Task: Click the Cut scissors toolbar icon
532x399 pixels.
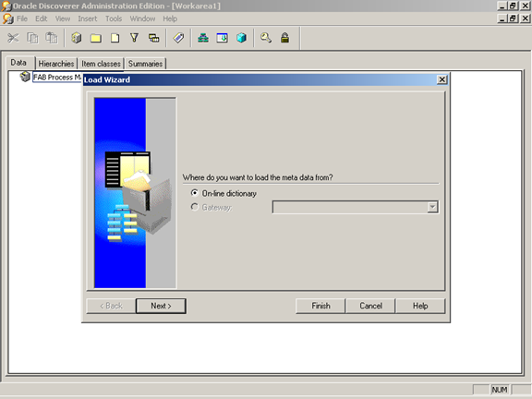Action: point(13,38)
